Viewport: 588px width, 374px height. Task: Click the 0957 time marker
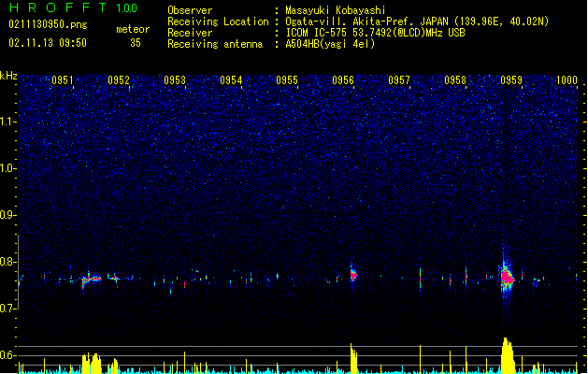pyautogui.click(x=399, y=80)
